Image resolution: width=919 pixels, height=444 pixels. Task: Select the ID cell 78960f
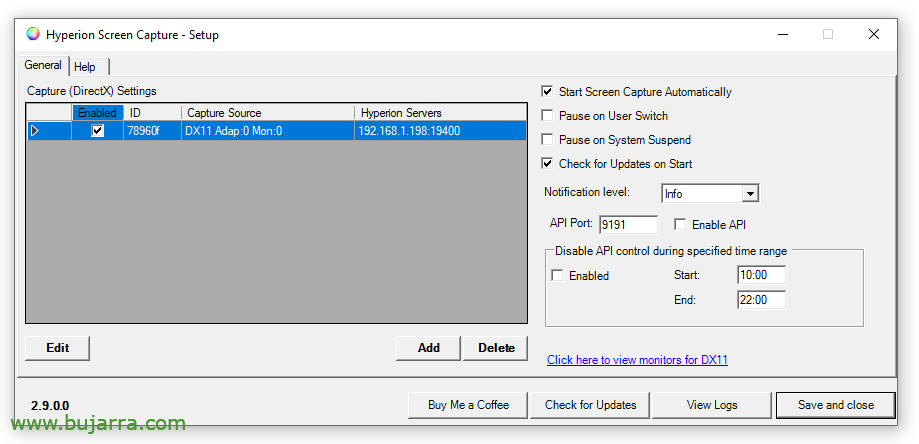152,131
